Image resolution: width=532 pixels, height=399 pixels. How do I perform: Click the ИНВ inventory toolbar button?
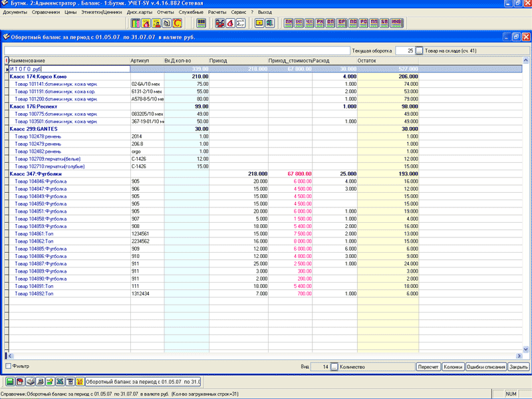click(x=396, y=23)
